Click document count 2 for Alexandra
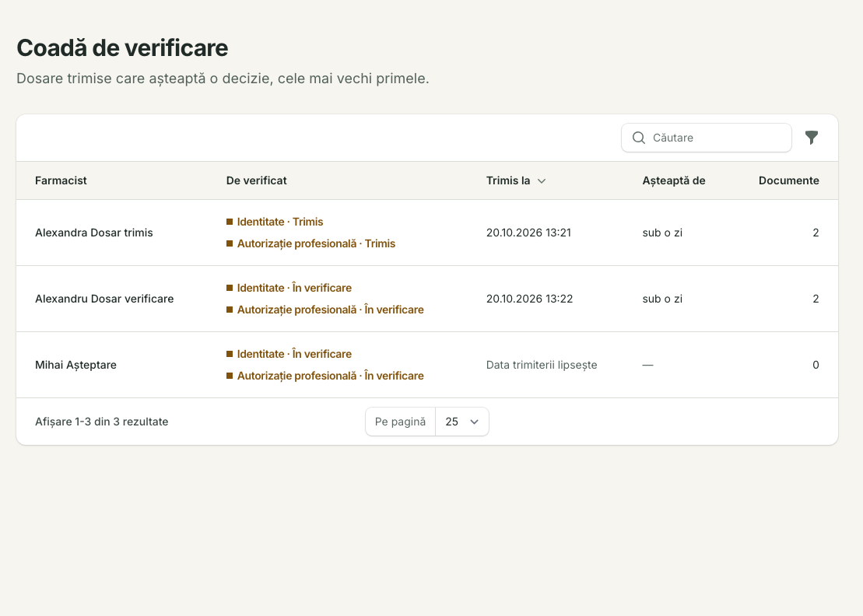863x616 pixels. click(816, 233)
